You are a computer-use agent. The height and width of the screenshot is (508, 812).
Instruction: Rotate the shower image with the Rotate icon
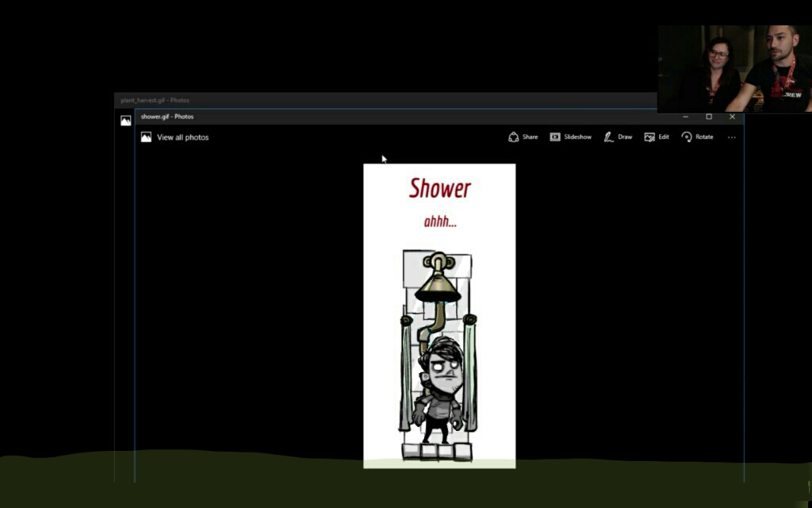tap(687, 137)
